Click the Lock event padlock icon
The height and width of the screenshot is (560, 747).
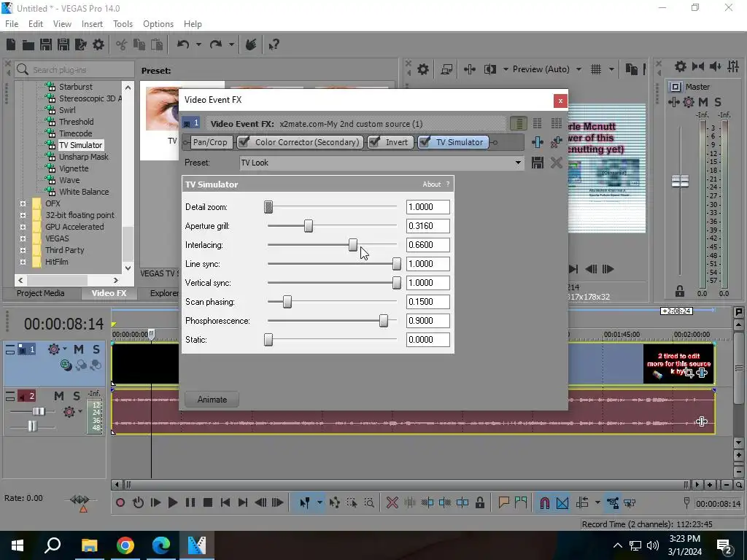(x=480, y=502)
